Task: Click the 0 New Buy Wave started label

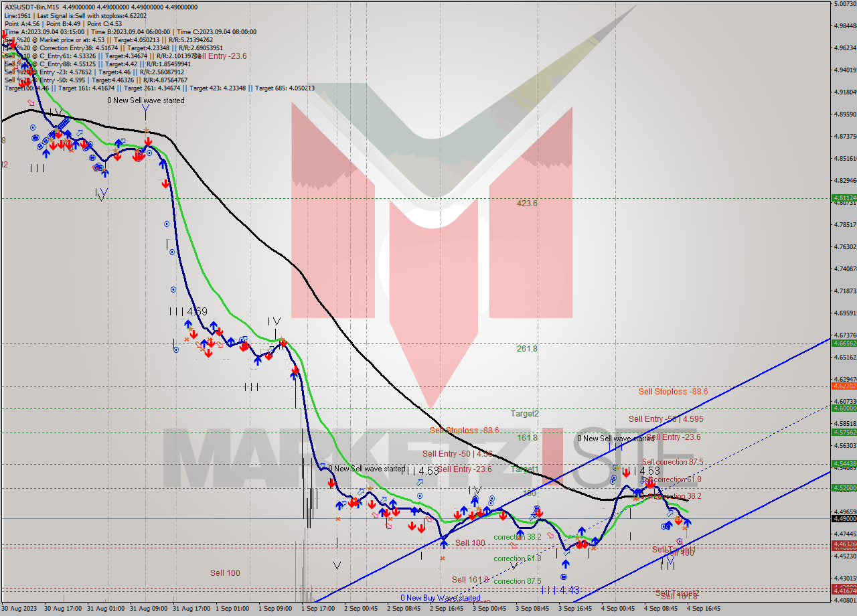Action: coord(441,598)
